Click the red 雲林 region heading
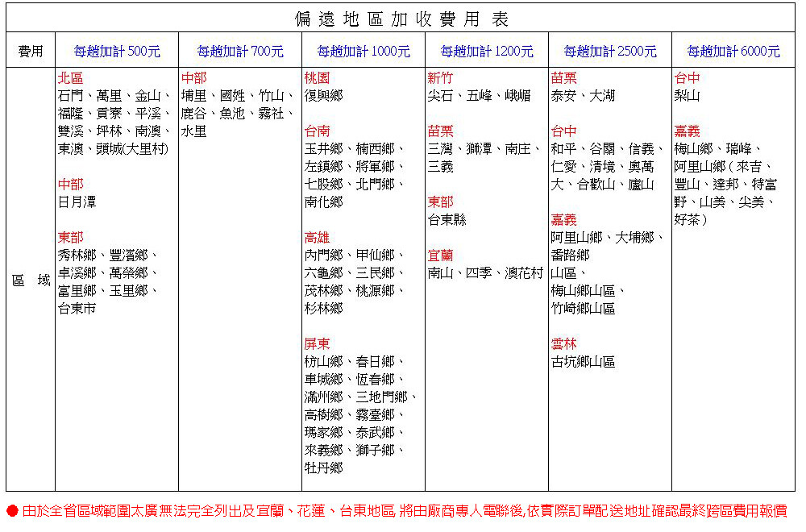Image resolution: width=806 pixels, height=532 pixels. click(x=563, y=344)
